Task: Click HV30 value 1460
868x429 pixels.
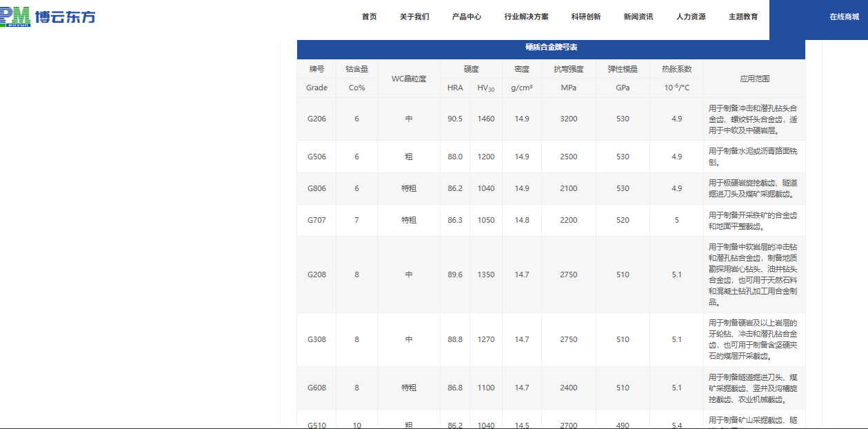Action: [486, 119]
